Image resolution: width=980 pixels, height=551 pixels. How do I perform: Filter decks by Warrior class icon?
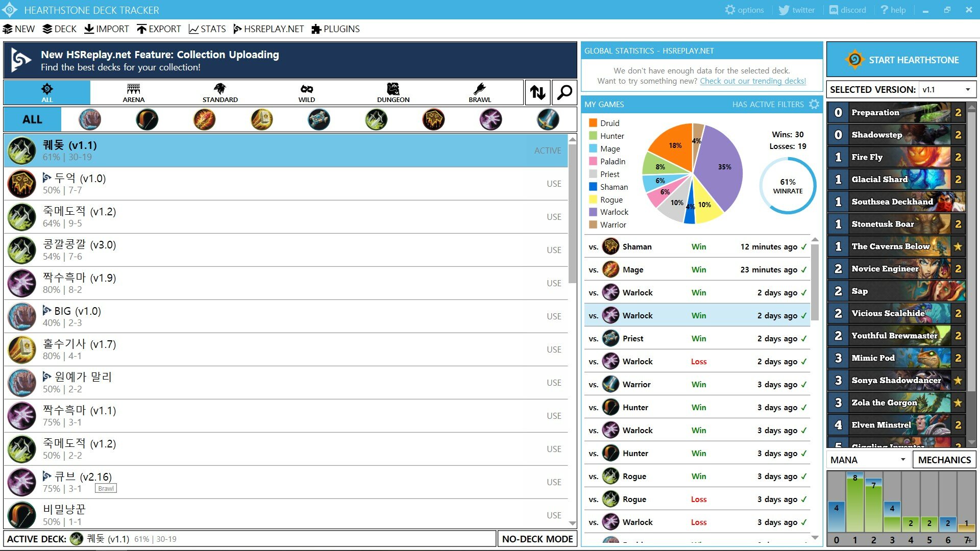click(548, 119)
